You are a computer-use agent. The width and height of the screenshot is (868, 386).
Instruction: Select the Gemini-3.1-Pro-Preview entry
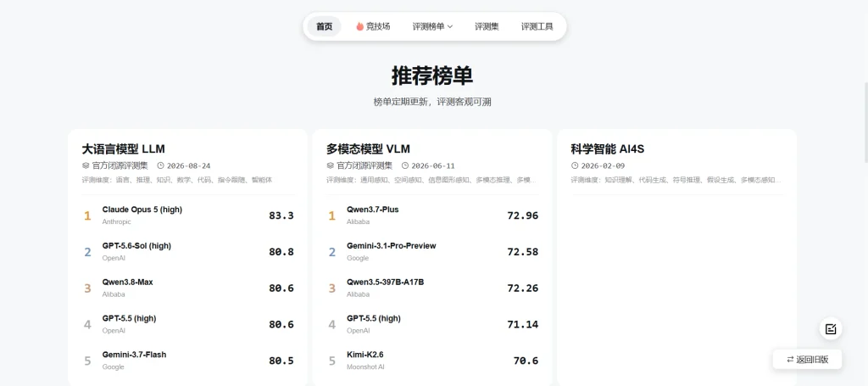(433, 251)
